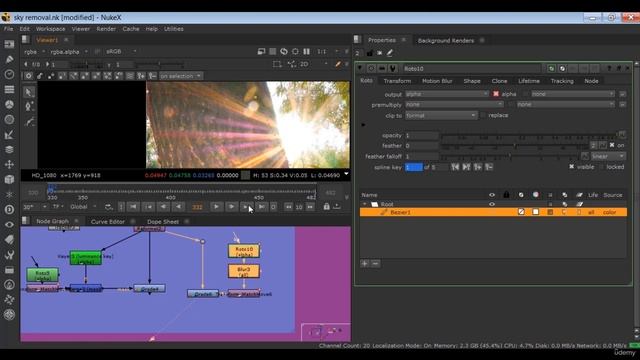Lock the timeline range padlock icon
The height and width of the screenshot is (360, 640).
coord(326,207)
